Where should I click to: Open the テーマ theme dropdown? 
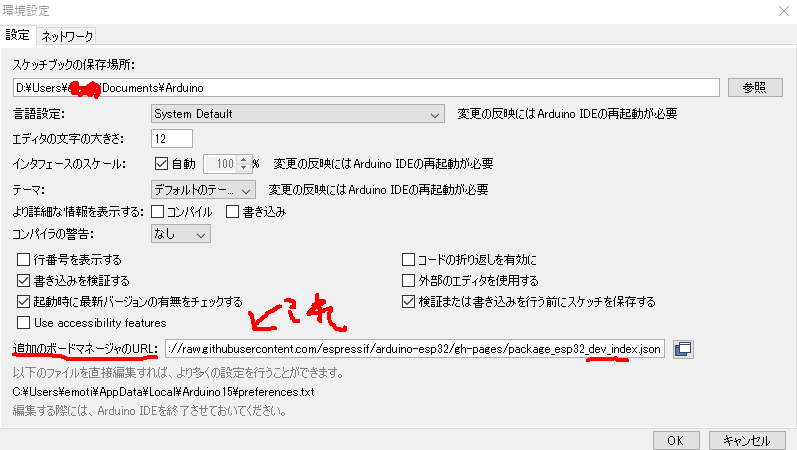click(x=203, y=190)
